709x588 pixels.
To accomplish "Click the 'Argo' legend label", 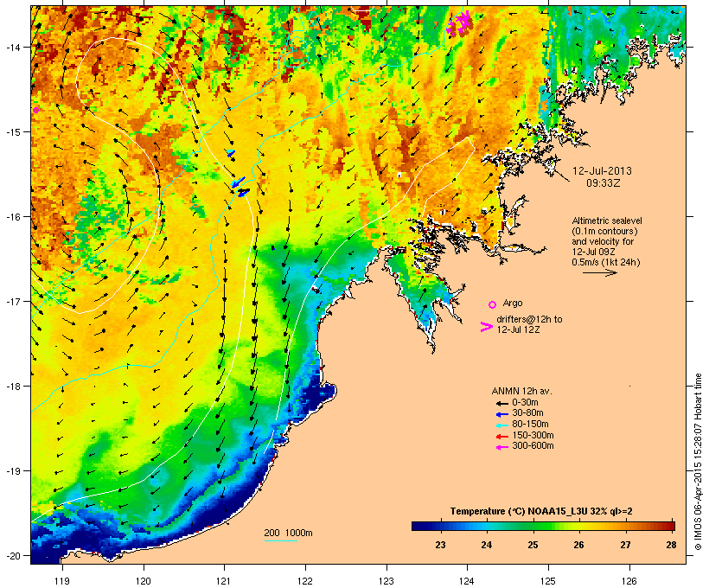I will (513, 303).
